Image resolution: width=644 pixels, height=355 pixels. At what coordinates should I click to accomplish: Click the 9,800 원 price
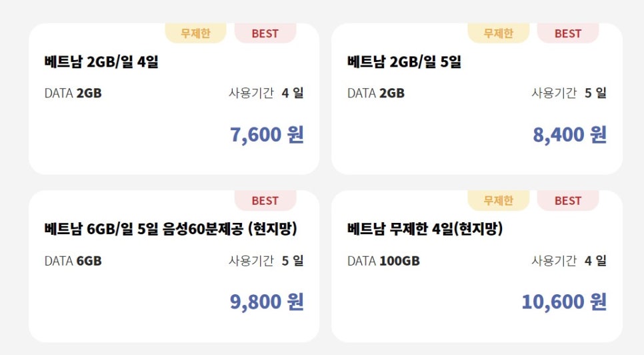[x=267, y=302]
